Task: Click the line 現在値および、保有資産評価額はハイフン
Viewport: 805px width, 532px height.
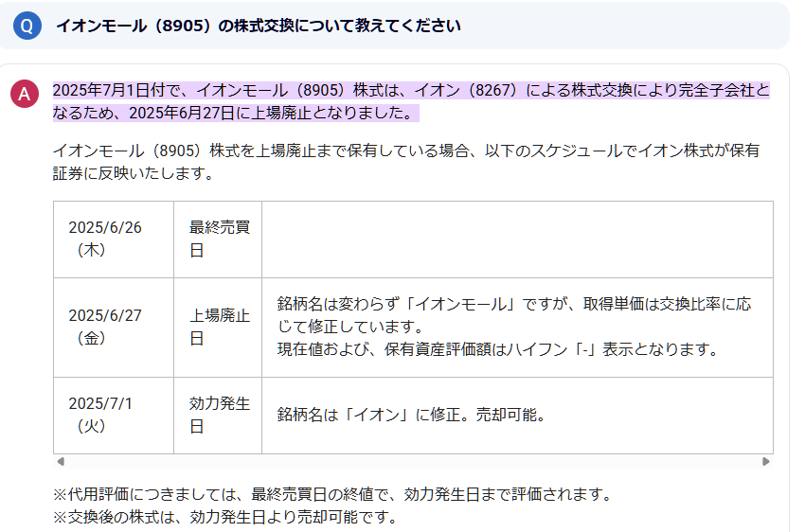Action: coord(497,349)
